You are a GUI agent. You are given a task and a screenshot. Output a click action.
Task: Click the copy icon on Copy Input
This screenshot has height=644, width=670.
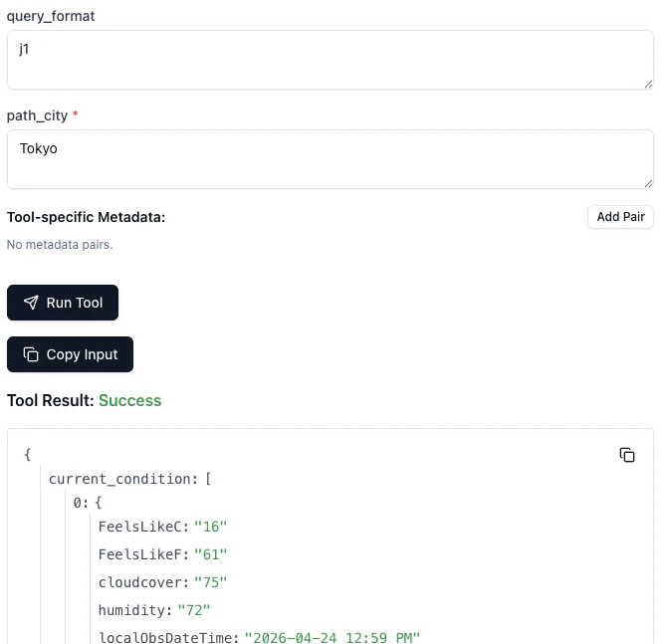pyautogui.click(x=31, y=354)
